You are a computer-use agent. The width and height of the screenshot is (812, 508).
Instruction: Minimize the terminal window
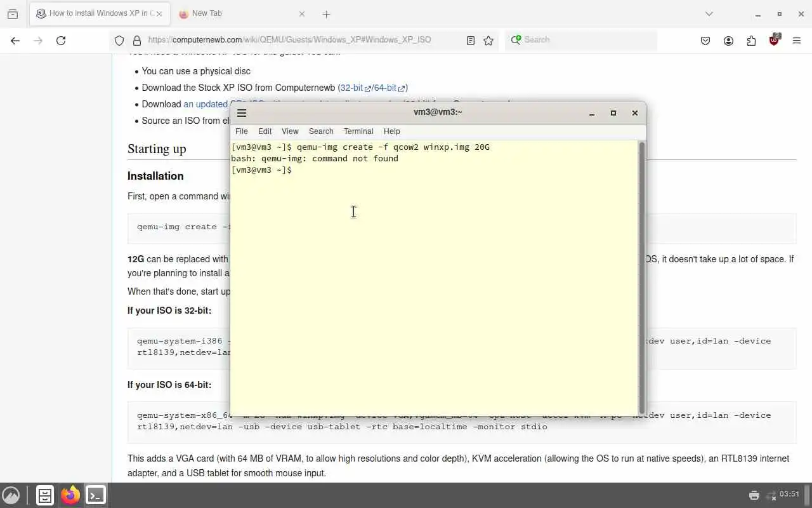[592, 113]
